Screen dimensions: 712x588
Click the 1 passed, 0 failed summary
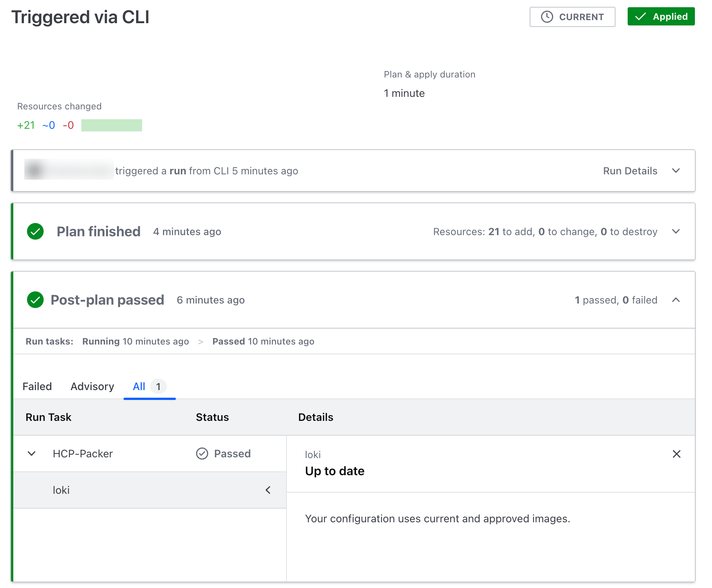tap(616, 300)
